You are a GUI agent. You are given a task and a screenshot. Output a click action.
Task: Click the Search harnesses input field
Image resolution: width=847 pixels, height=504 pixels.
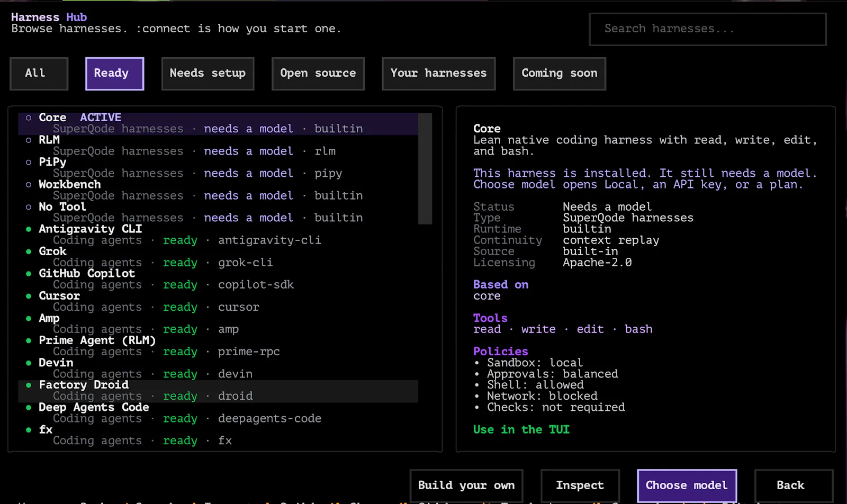(707, 29)
